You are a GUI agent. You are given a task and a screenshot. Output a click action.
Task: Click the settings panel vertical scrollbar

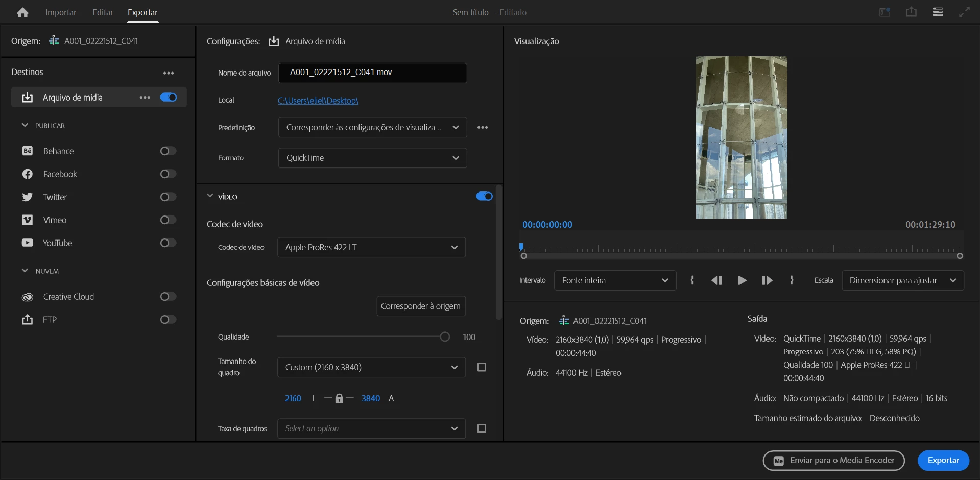(499, 253)
